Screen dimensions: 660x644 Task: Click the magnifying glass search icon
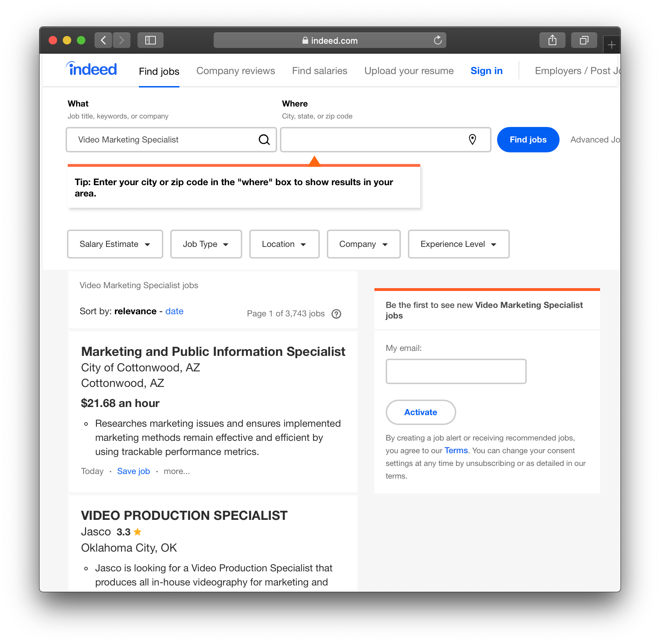pyautogui.click(x=264, y=140)
